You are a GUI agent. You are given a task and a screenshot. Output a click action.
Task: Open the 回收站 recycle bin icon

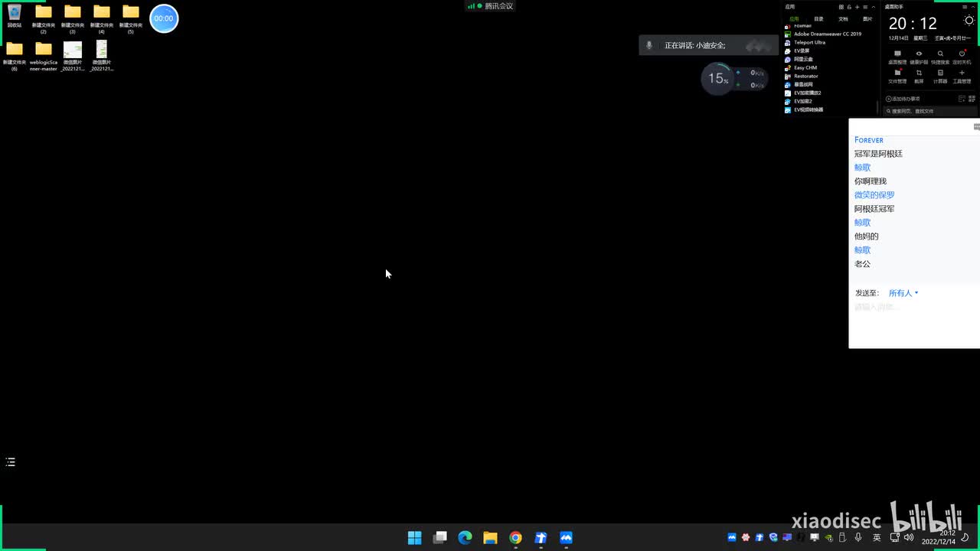click(x=15, y=15)
